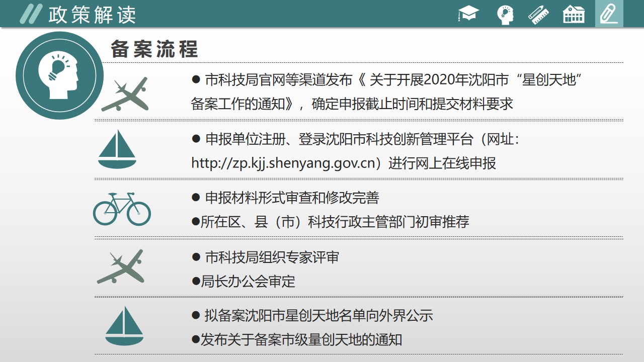The image size is (644, 362).
Task: Click the double slash mark in header
Action: click(x=31, y=14)
